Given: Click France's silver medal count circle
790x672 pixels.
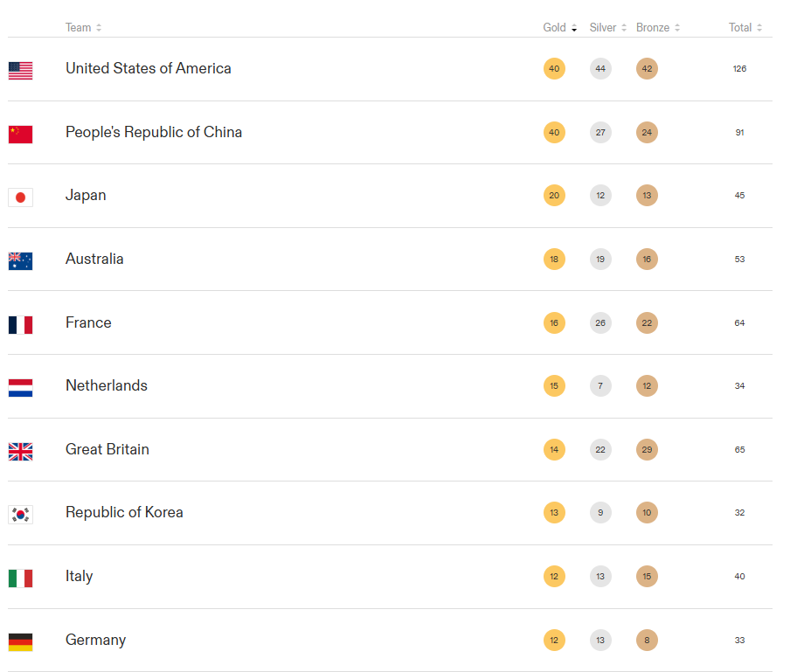Looking at the screenshot, I should tap(600, 323).
